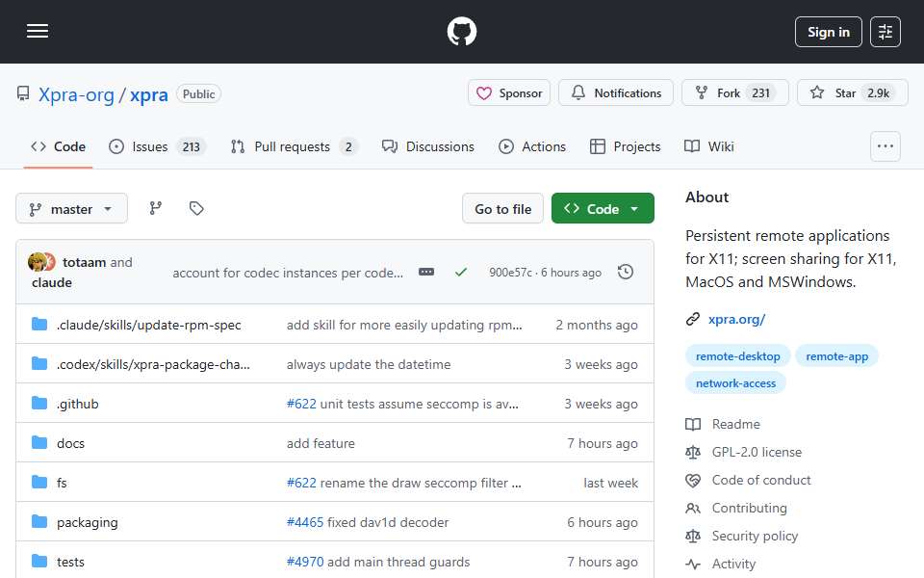Click folder icon of the .github row
The width and height of the screenshot is (924, 578).
(x=39, y=403)
